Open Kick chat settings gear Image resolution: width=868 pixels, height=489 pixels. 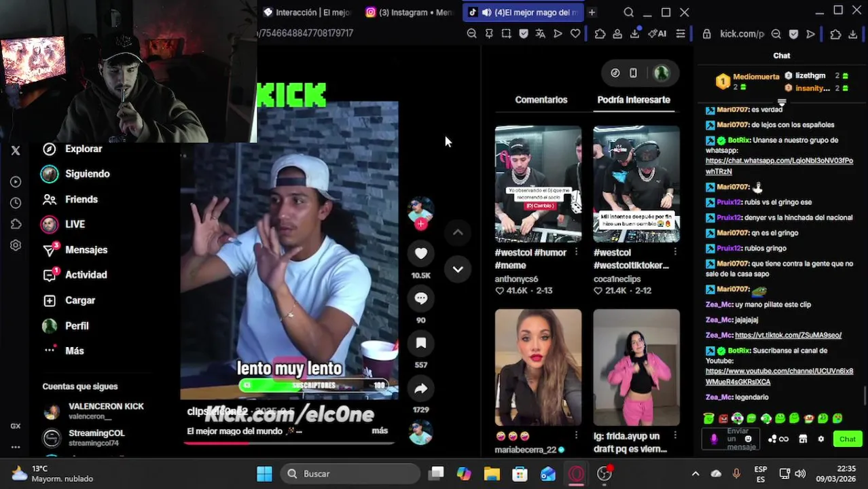coord(820,439)
